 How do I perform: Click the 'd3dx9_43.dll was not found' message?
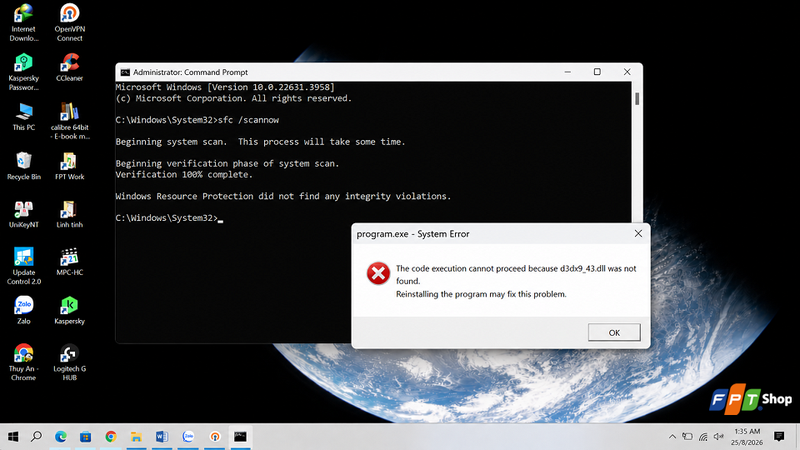[x=516, y=274]
